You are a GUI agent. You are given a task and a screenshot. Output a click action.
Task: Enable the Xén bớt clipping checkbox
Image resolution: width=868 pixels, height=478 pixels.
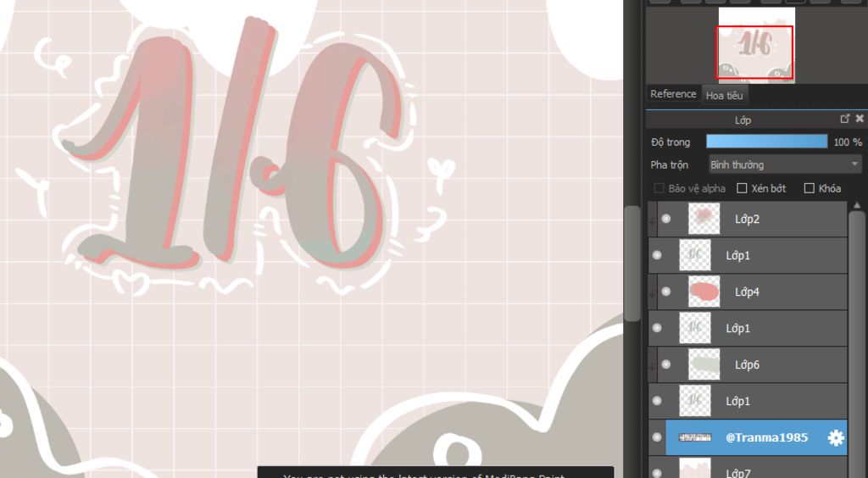742,188
